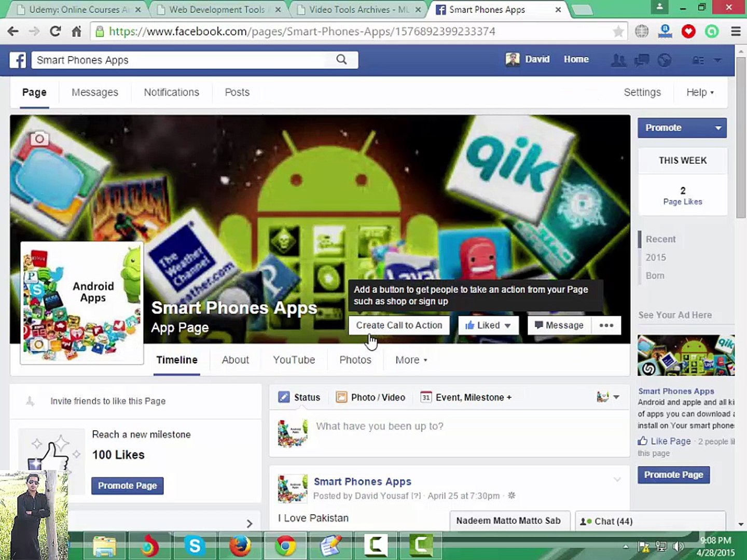Open the Posts tab
This screenshot has width=747, height=560.
[237, 92]
